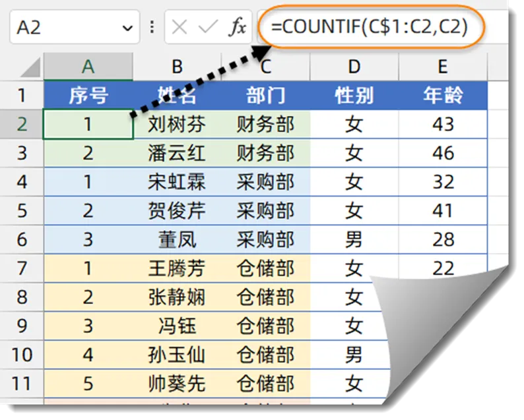Select the cell with age 46
The width and height of the screenshot is (524, 420).
click(442, 153)
